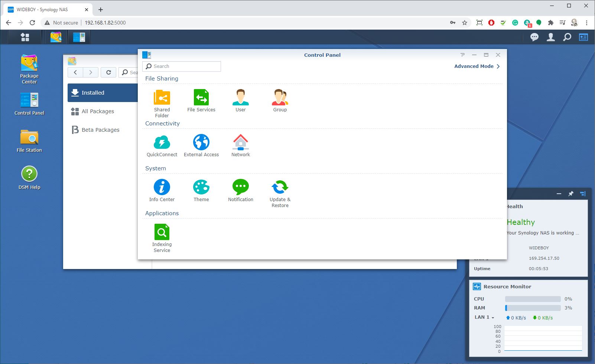Go back in Package Center window
This screenshot has height=364, width=595.
pos(75,72)
